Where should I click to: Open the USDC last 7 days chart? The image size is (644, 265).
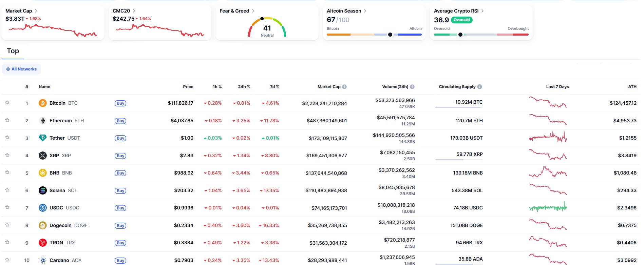548,207
